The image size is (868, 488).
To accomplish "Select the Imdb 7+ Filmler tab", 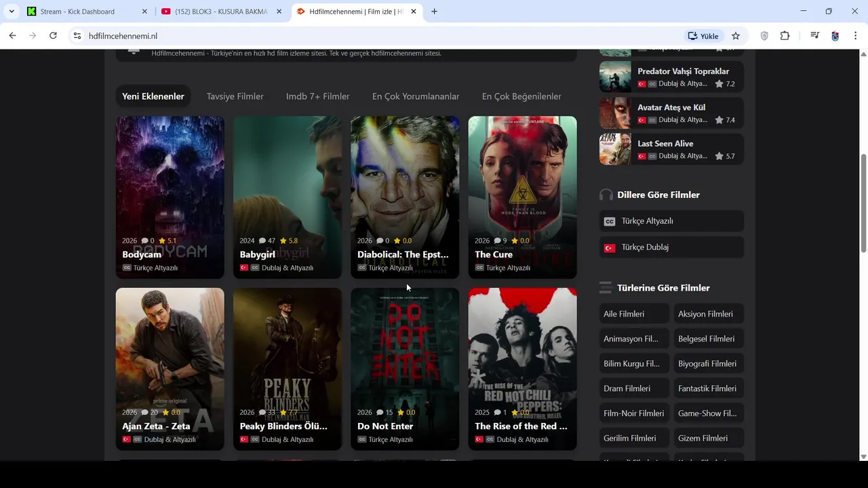I will click(x=318, y=96).
